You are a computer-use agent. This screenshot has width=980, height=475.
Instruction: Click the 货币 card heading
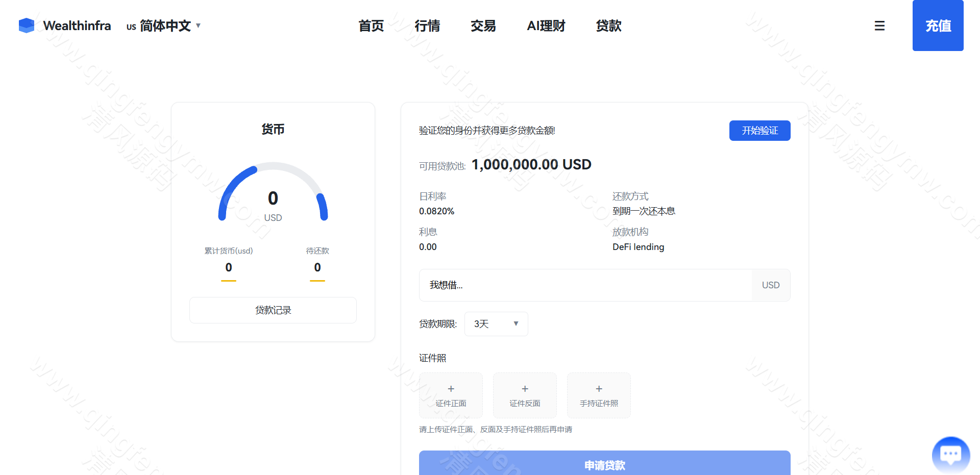coord(273,129)
